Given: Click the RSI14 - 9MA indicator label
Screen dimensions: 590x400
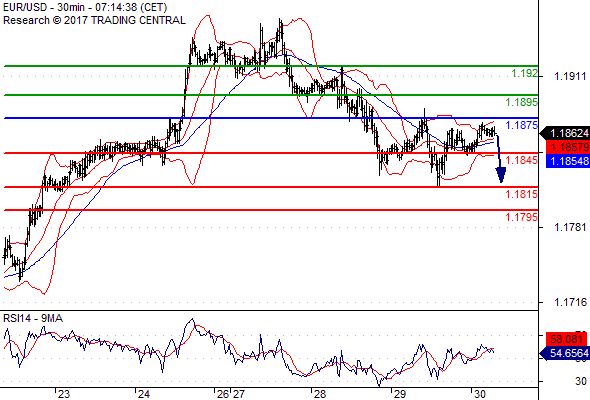Looking at the screenshot, I should 33,318.
